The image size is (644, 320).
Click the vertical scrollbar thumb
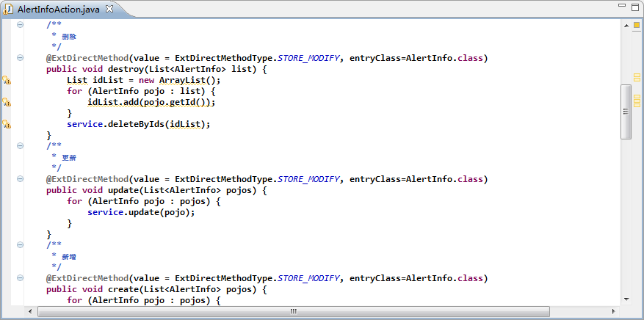626,112
